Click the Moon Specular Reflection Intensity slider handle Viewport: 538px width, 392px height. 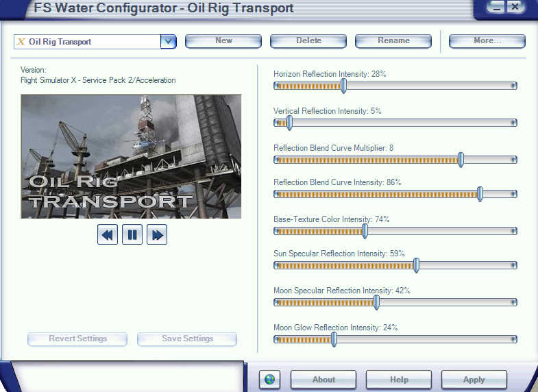coord(376,302)
